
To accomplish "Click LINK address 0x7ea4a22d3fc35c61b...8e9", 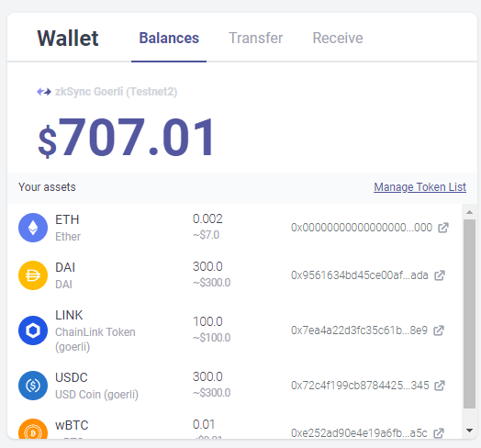I will tap(359, 330).
